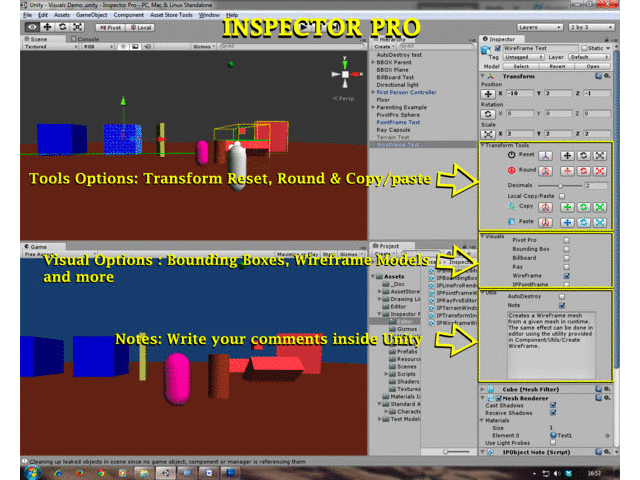The width and height of the screenshot is (640, 480).
Task: Paste rotation with blue rotate icon
Action: pos(584,222)
